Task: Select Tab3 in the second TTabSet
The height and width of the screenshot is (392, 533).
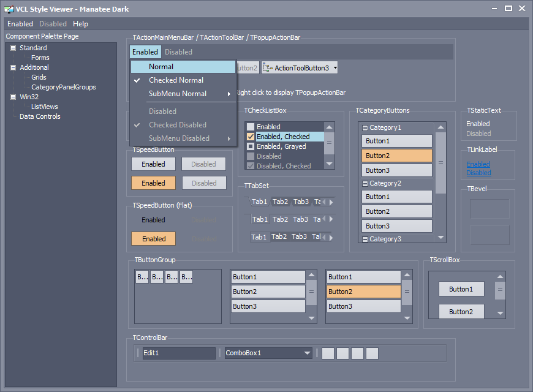Action: 300,219
